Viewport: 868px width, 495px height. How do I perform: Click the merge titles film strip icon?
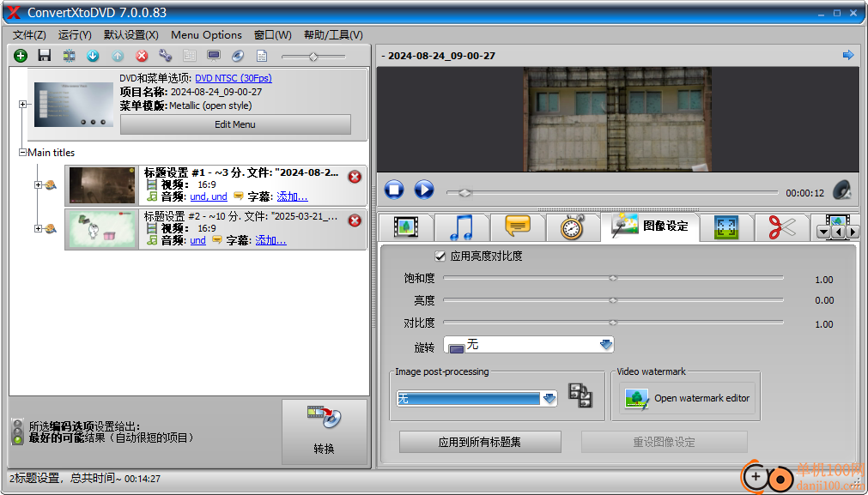click(x=69, y=55)
